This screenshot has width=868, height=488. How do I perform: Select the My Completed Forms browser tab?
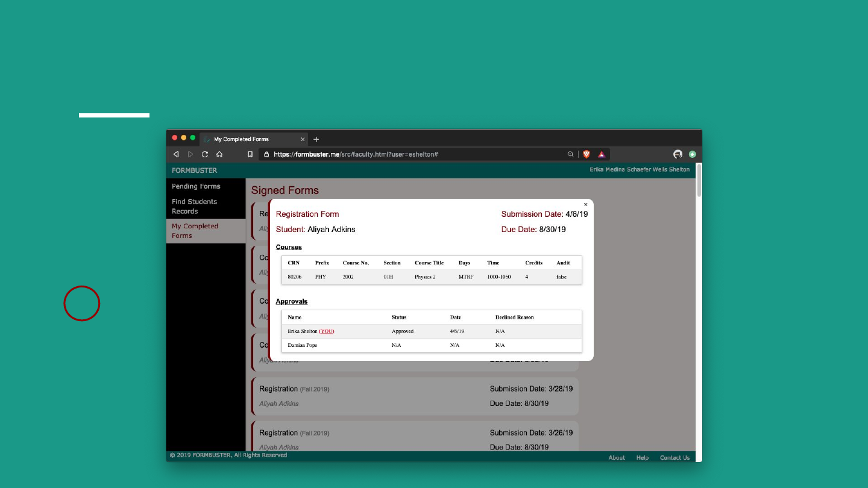(x=254, y=139)
